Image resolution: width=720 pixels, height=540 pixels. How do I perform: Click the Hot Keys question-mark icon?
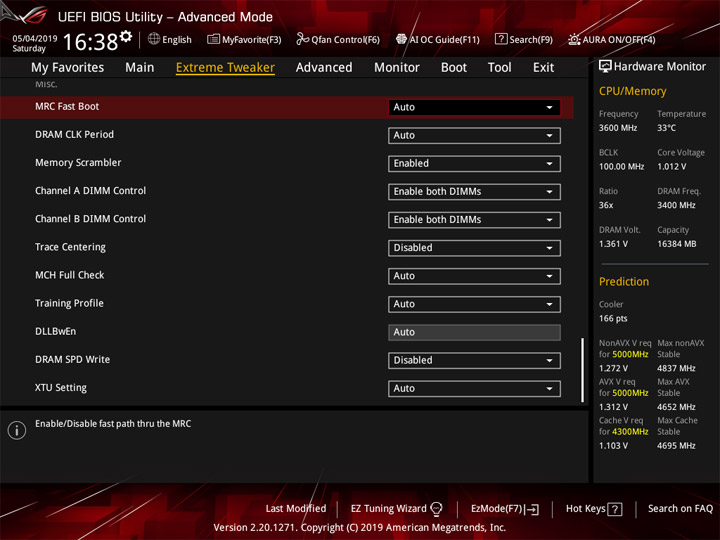point(614,509)
